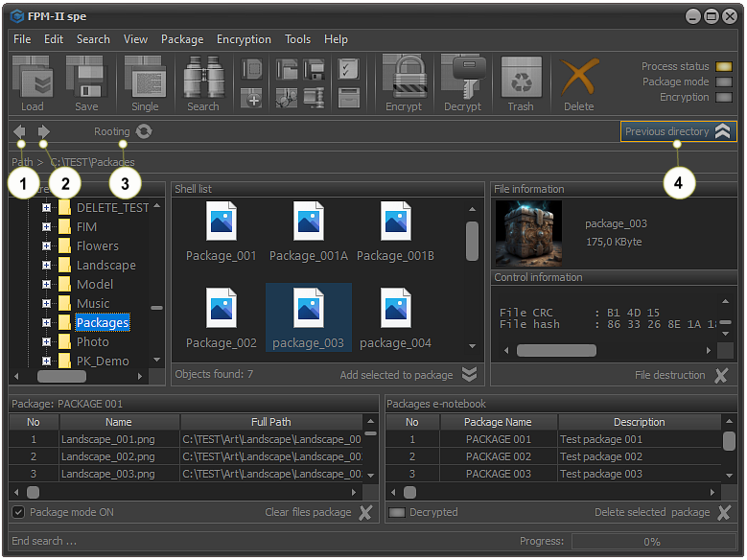Select Landscape_002.png row in package table

(186, 456)
